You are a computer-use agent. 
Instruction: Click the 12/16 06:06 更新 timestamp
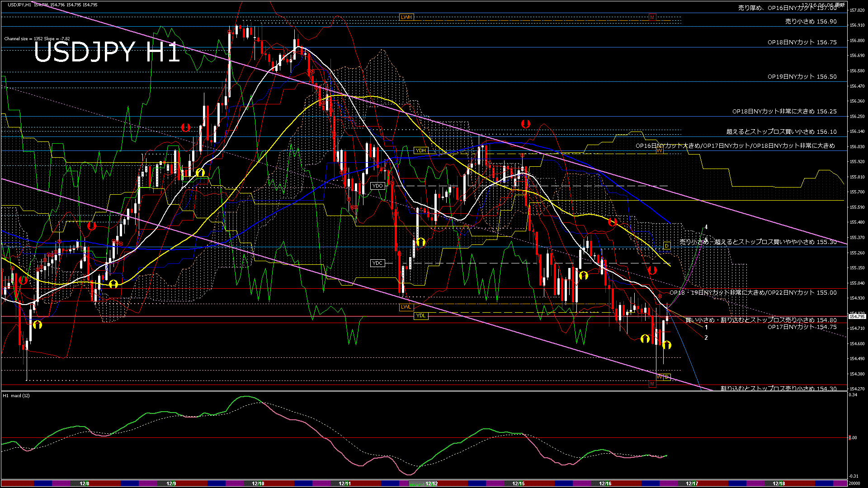823,5
